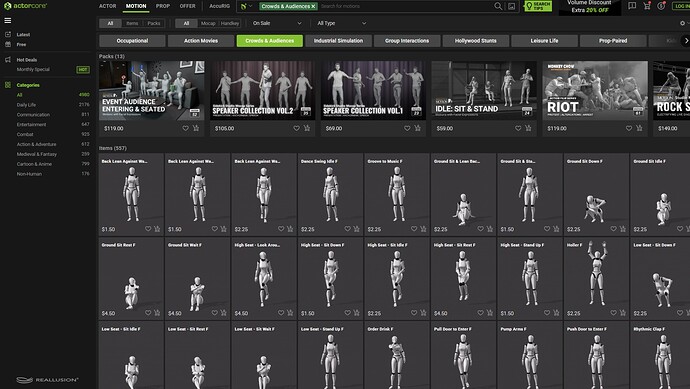The width and height of the screenshot is (690, 389).
Task: Select the All toggle beside Mocap
Action: (x=187, y=23)
